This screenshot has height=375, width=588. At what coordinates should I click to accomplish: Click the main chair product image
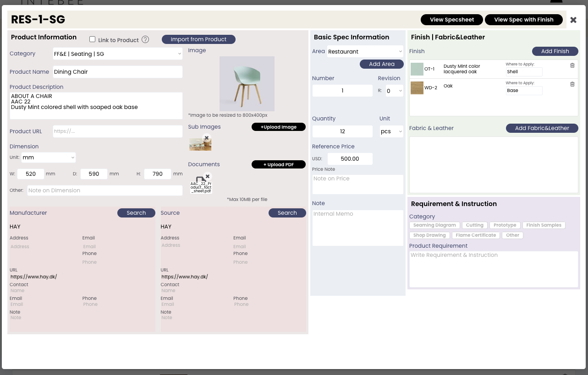click(x=247, y=84)
